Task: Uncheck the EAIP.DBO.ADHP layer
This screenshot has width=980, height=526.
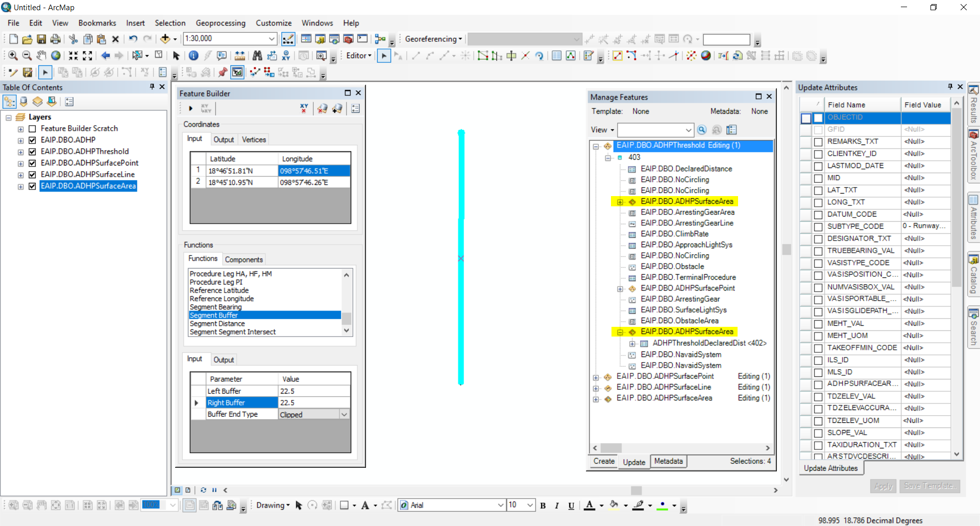Action: (32, 140)
